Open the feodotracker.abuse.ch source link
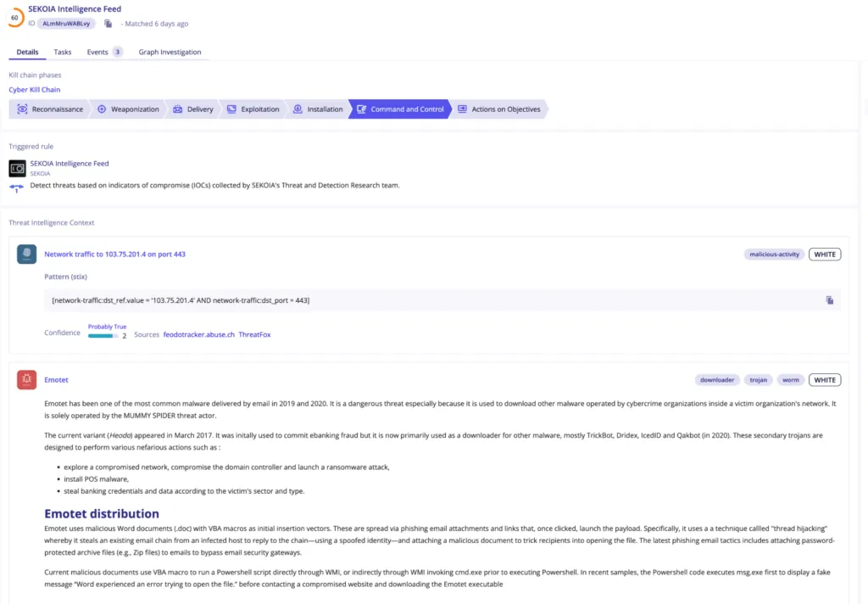 (x=198, y=335)
